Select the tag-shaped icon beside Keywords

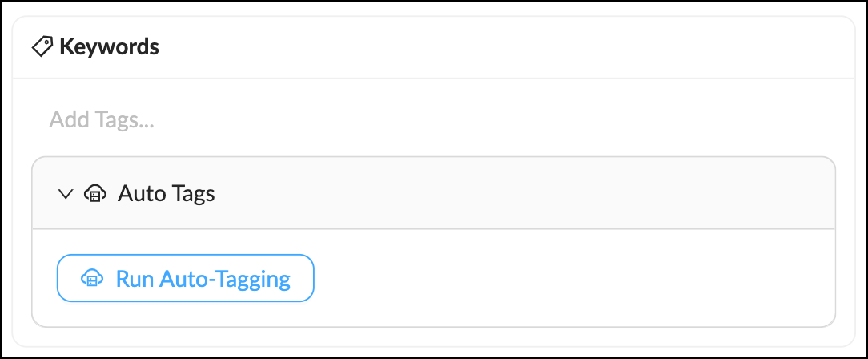point(42,47)
